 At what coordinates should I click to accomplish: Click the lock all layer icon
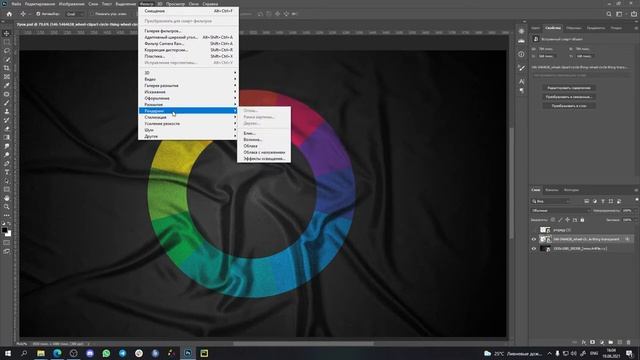[x=582, y=220]
